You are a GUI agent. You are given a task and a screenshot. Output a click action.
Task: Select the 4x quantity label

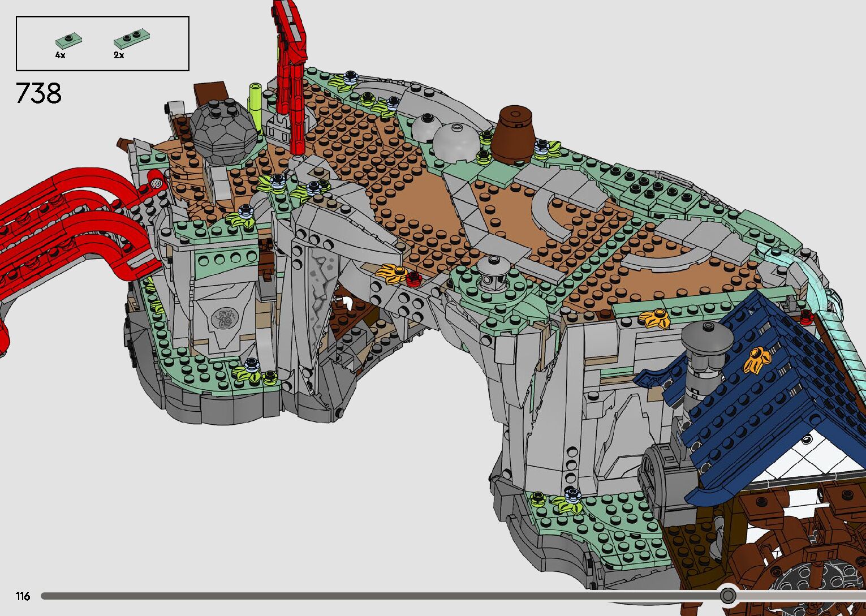pyautogui.click(x=60, y=55)
